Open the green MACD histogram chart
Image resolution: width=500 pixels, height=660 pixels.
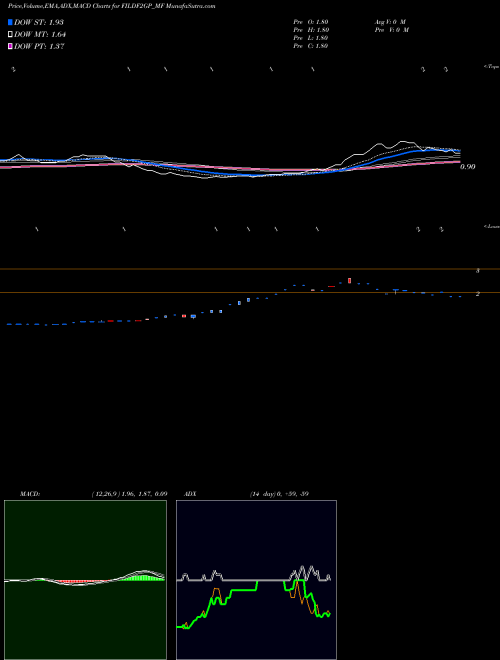85,580
